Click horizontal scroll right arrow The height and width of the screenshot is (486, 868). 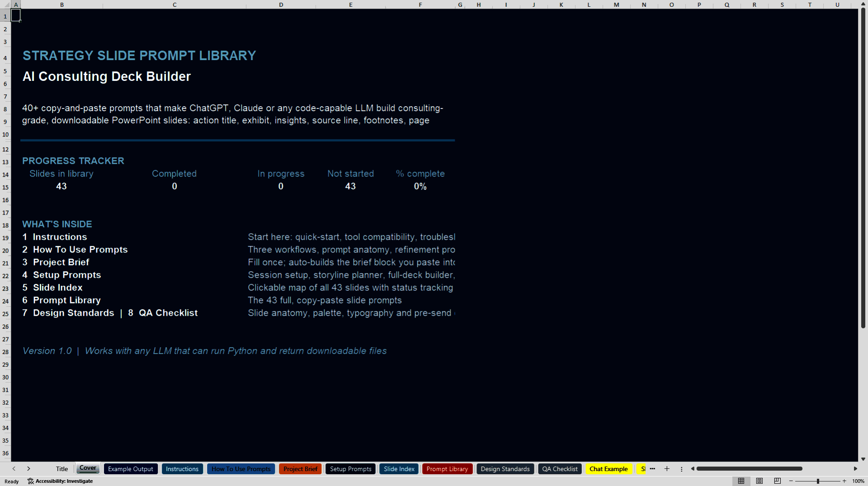[855, 469]
